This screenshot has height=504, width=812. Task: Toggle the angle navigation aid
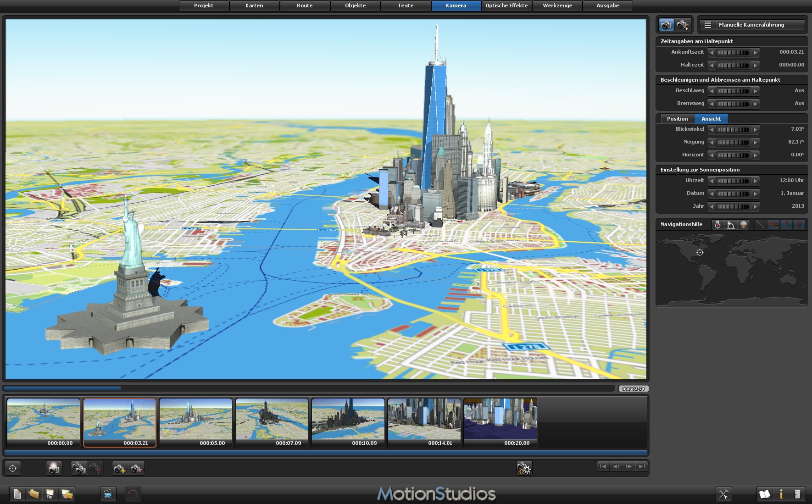[731, 224]
